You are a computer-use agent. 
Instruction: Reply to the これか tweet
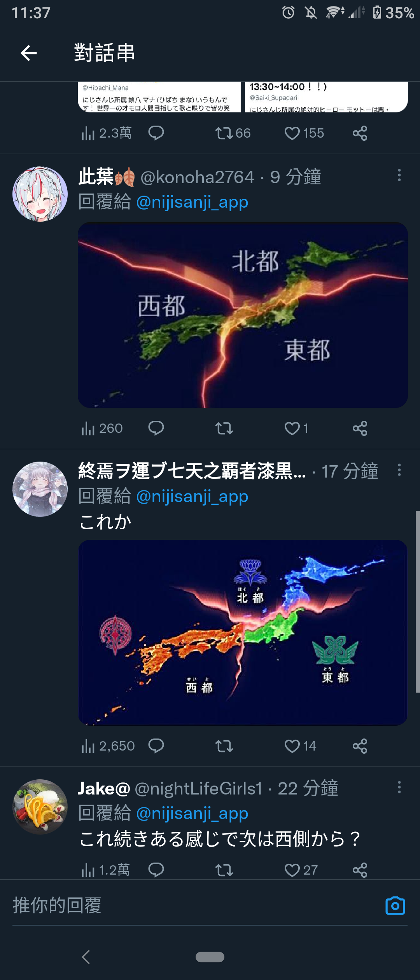tap(156, 746)
